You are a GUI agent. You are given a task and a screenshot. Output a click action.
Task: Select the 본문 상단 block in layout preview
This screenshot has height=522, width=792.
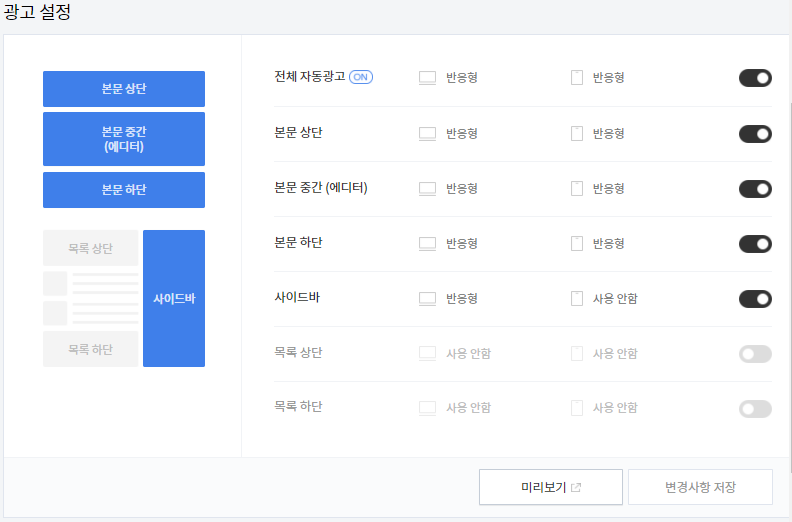pyautogui.click(x=124, y=89)
